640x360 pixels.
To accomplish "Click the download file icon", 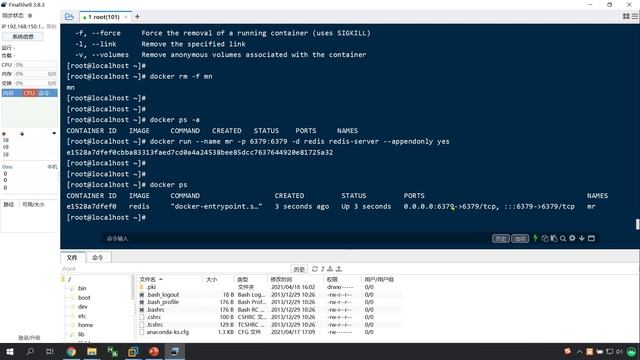I will click(330, 269).
